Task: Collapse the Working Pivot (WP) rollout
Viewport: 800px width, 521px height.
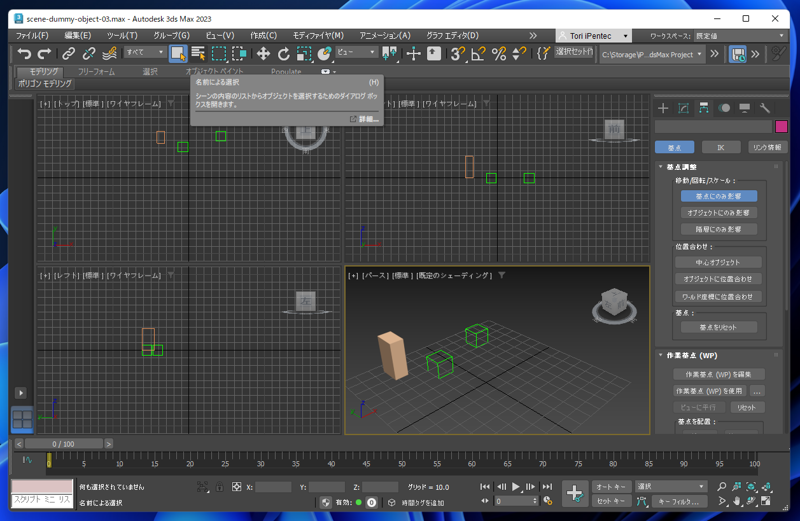Action: (x=692, y=355)
